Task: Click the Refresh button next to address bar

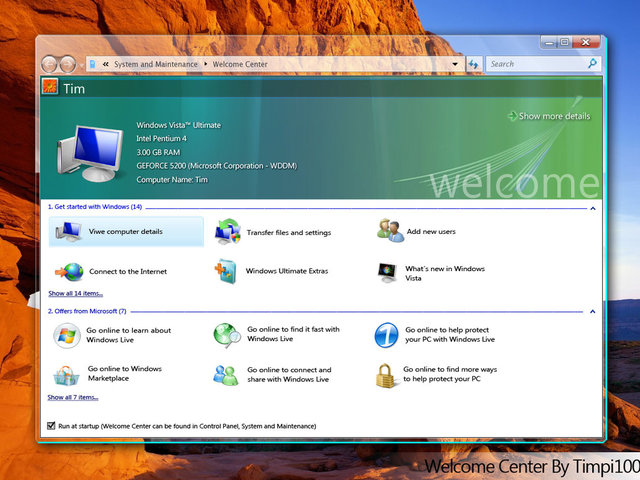Action: pyautogui.click(x=473, y=64)
